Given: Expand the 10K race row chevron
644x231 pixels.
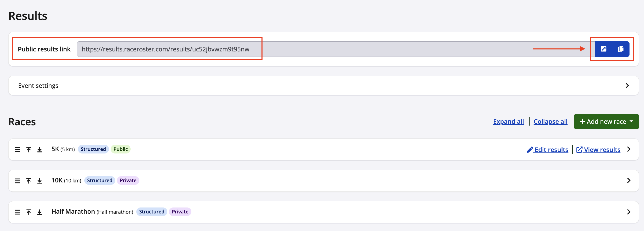Looking at the screenshot, I should click(x=629, y=180).
